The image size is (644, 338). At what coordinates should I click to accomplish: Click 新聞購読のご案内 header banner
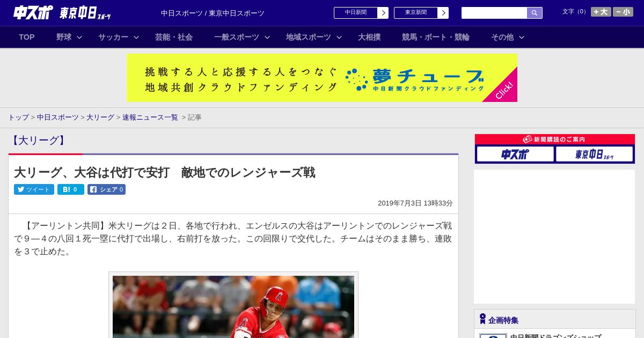(x=555, y=139)
